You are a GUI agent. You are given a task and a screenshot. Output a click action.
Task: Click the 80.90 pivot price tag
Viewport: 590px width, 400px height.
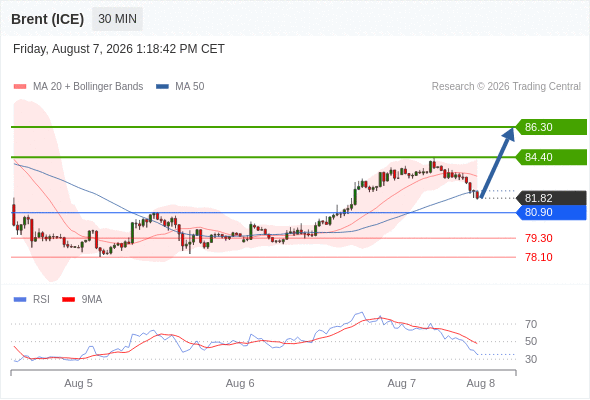[551, 213]
